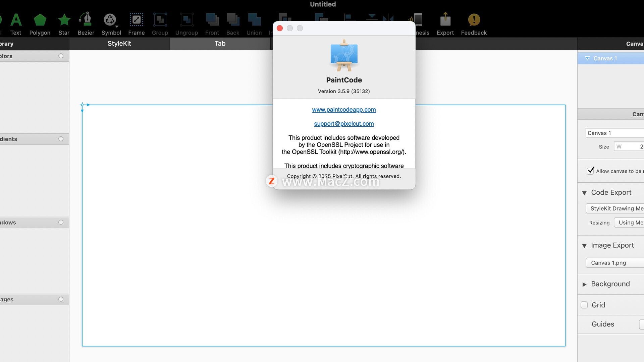Click the circle button in Shadows header
The image size is (644, 362).
(x=61, y=222)
